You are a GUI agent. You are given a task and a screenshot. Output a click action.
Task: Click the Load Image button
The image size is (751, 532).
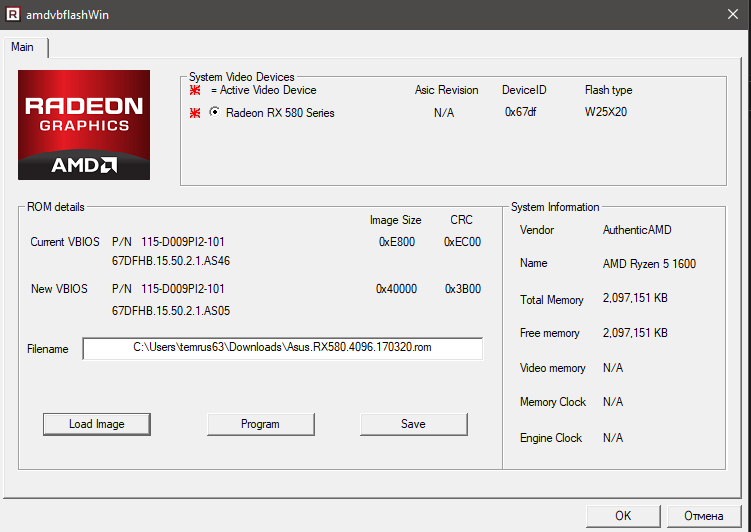coord(97,424)
